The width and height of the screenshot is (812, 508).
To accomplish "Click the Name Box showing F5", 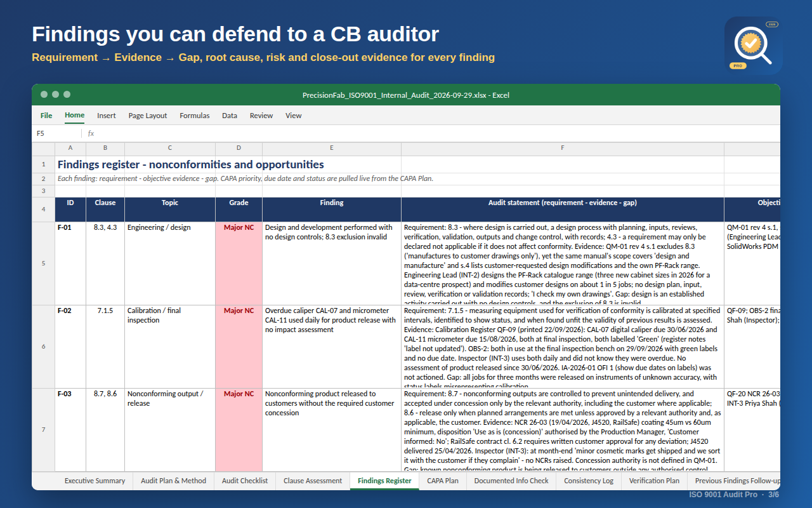I will [57, 133].
